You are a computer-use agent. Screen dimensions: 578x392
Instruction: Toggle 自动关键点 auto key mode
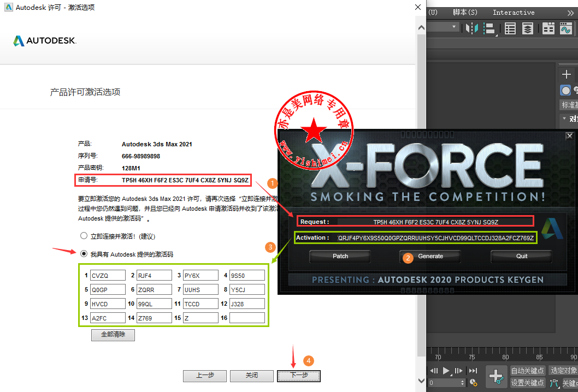527,371
